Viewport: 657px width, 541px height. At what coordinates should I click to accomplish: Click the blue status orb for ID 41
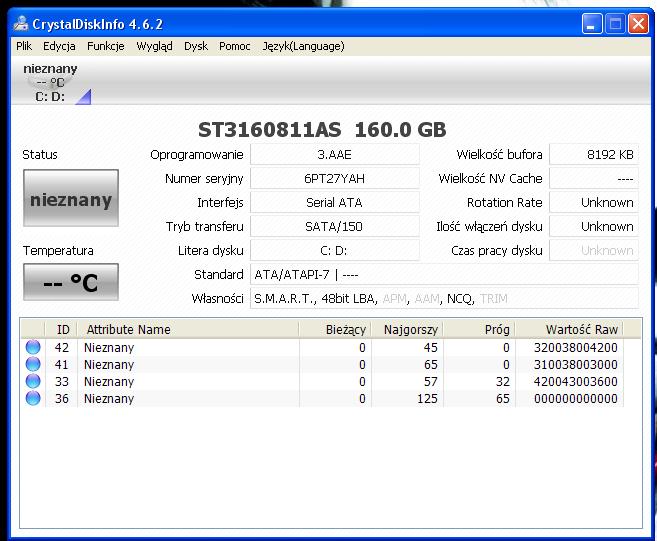(33, 364)
